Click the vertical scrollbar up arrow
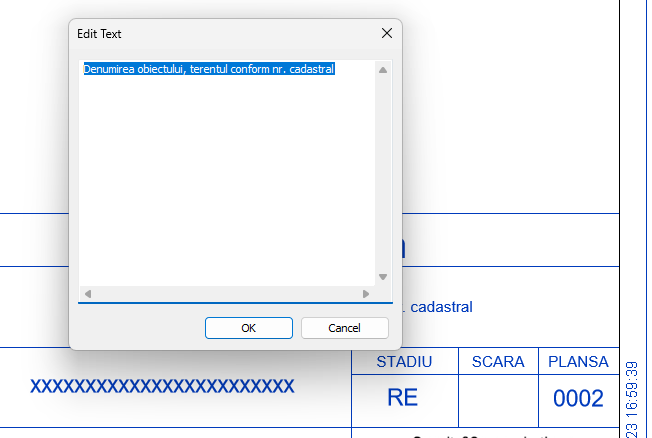 click(383, 70)
